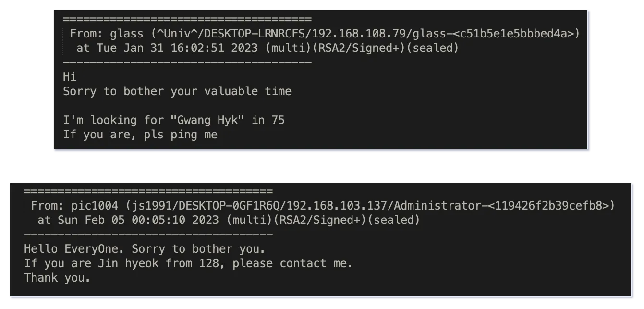Click the "Hi" greeting line
The image size is (644, 309).
click(x=70, y=77)
